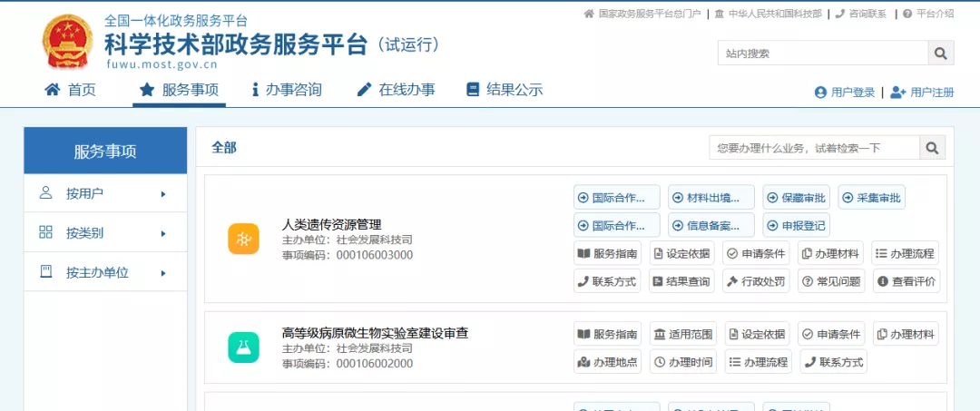The width and height of the screenshot is (980, 411).
Task: Switch to the 服务事项 tab
Action: 180,90
